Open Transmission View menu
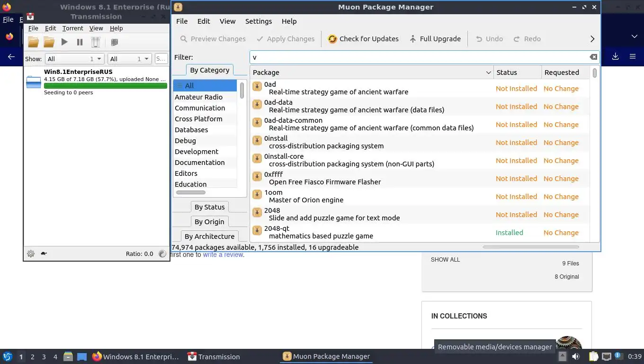 pos(96,28)
